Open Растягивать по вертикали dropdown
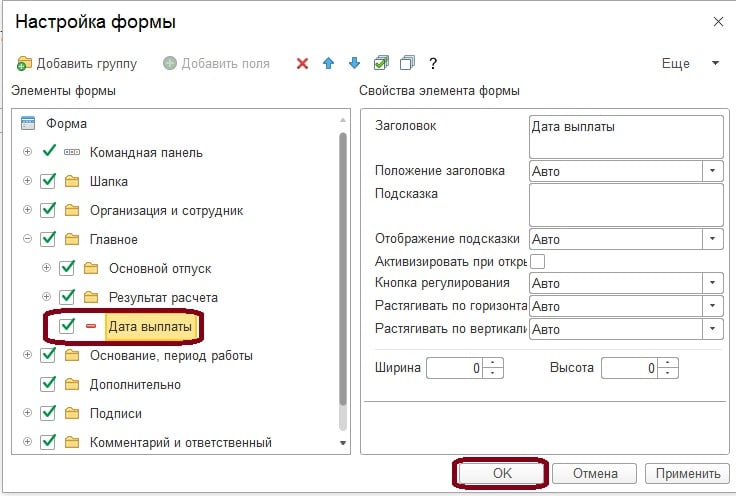Viewport: 736px width, 496px height. pyautogui.click(x=713, y=329)
